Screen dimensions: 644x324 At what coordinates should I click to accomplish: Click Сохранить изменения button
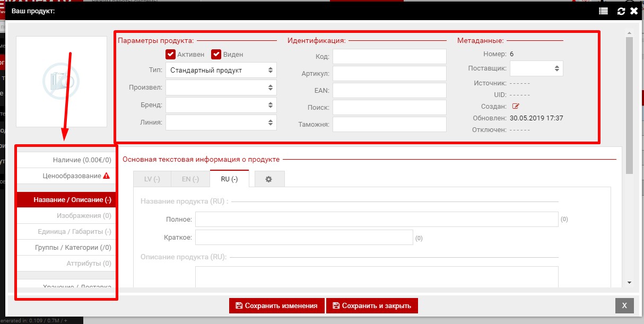pyautogui.click(x=276, y=305)
